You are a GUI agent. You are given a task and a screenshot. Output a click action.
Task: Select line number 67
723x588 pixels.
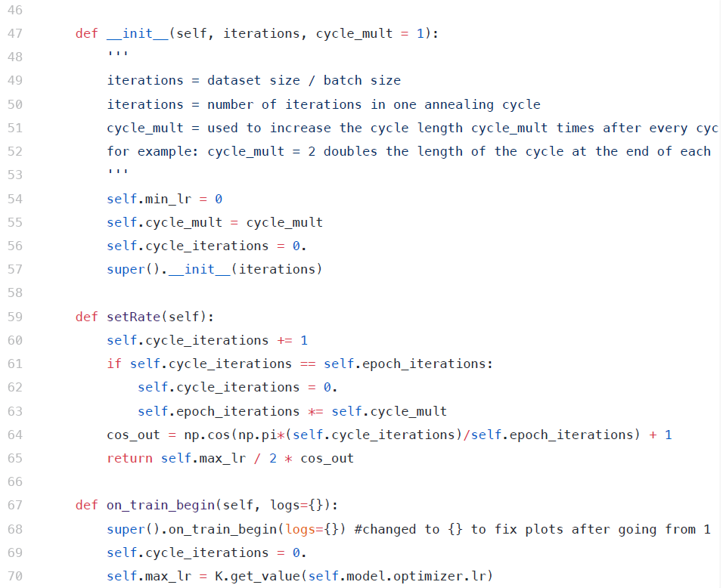point(15,506)
